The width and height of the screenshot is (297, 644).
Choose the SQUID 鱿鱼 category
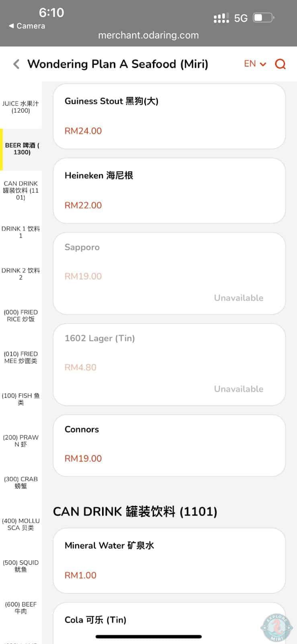(21, 566)
